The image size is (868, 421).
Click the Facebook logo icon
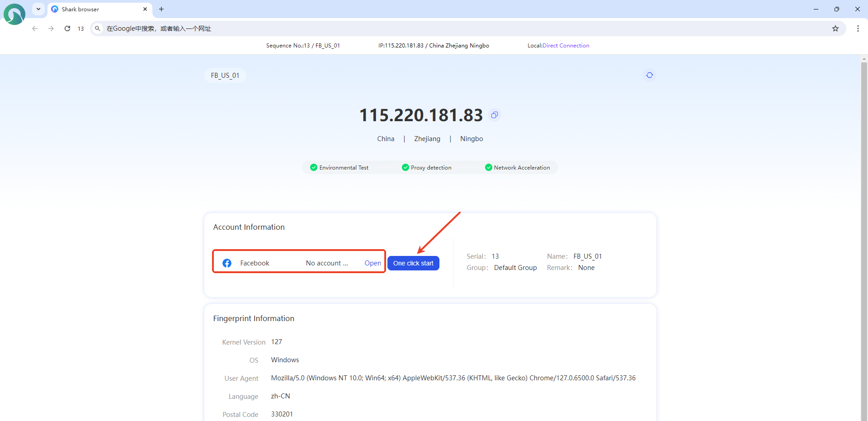click(227, 263)
